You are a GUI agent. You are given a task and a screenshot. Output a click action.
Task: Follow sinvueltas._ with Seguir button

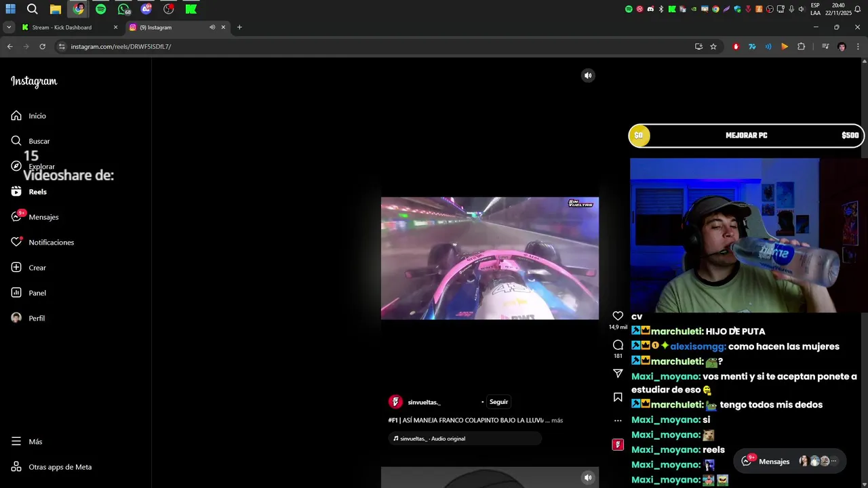[x=498, y=402]
